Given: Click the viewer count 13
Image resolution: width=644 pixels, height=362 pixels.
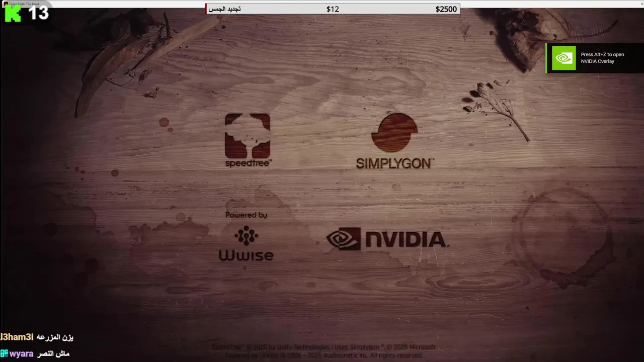Looking at the screenshot, I should [38, 13].
